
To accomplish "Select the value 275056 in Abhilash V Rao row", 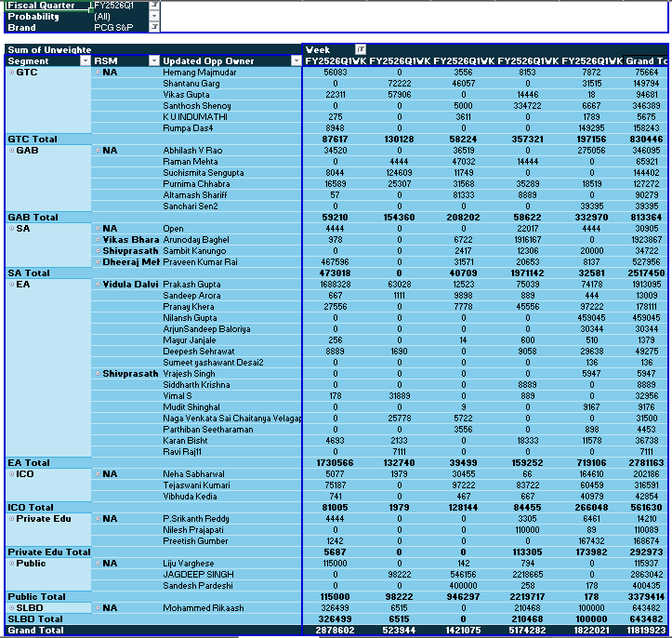I will [591, 150].
